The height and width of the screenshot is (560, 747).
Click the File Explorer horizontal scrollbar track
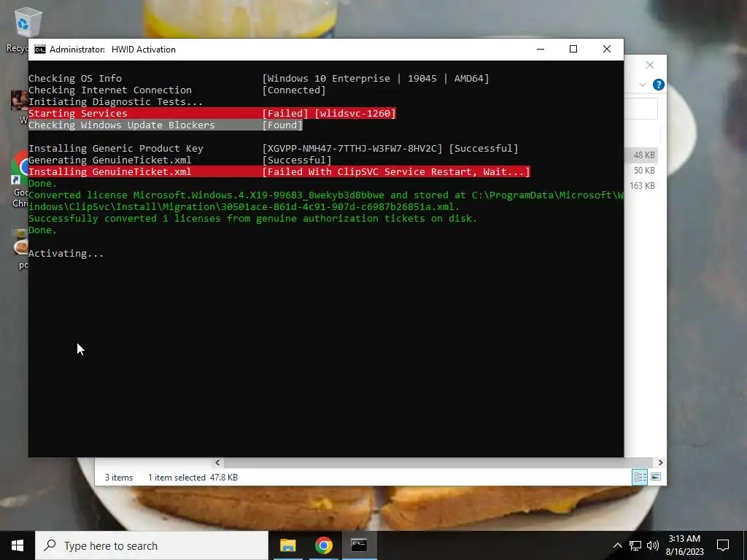438,462
